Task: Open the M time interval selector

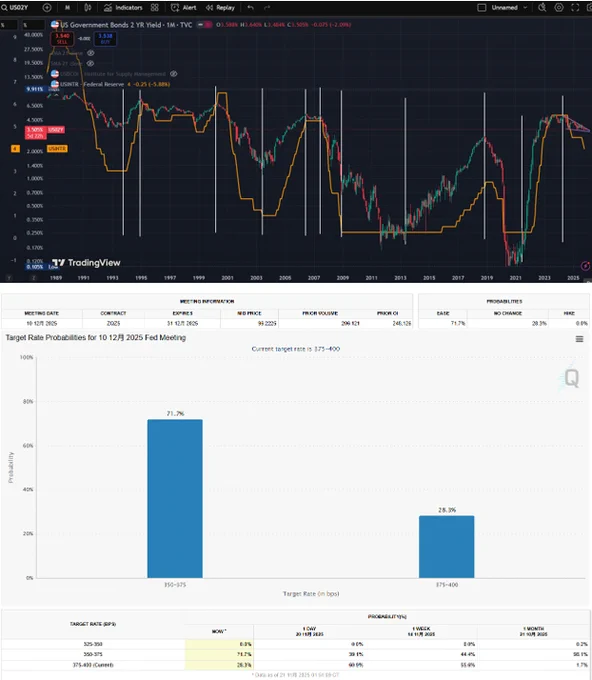Action: pyautogui.click(x=67, y=7)
